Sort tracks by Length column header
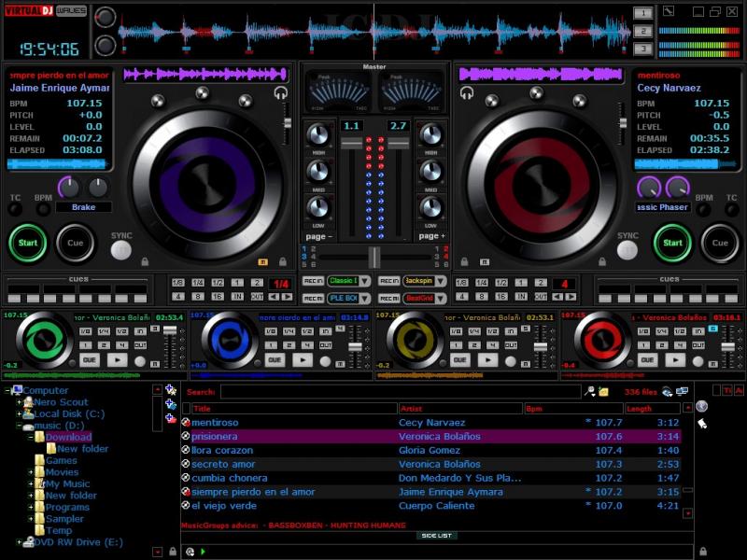This screenshot has width=747, height=560. (652, 409)
